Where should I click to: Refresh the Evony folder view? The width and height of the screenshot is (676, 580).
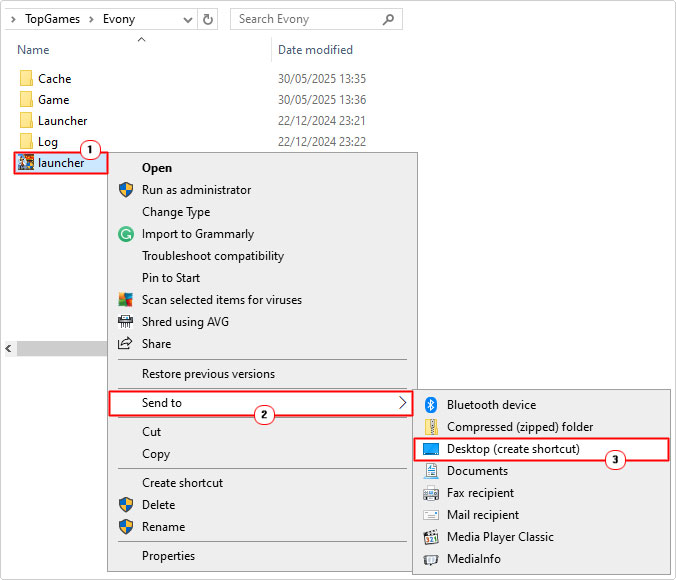(208, 19)
